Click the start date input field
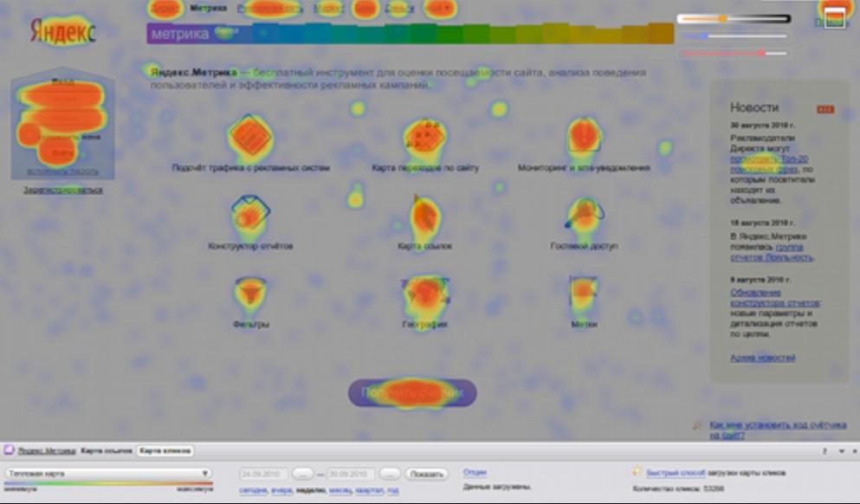Screen dimensions: 860x504 263,475
